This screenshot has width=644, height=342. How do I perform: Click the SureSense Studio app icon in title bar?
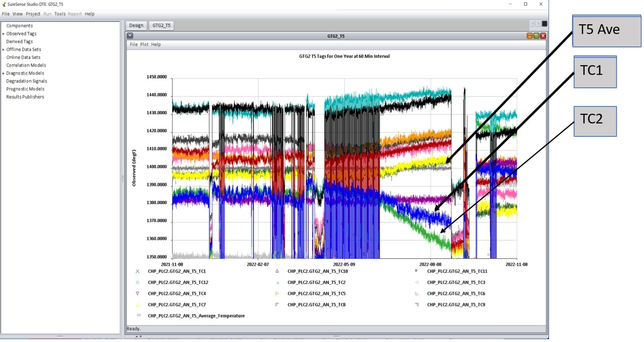(4, 4)
